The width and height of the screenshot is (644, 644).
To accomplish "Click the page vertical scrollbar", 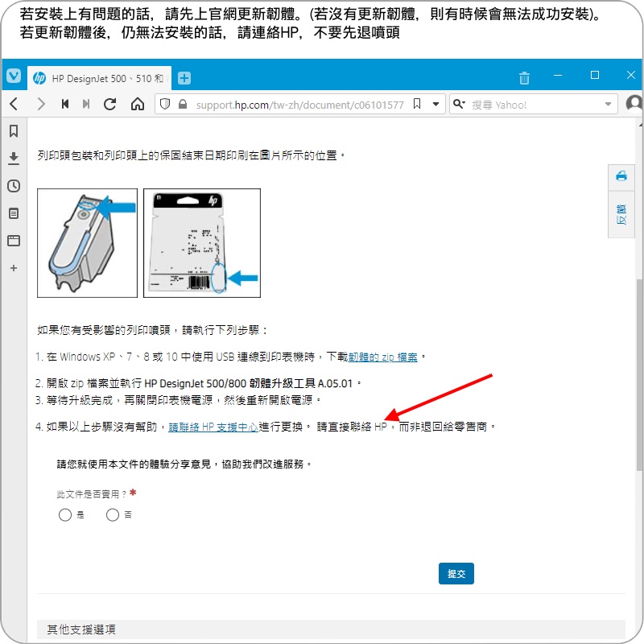I will click(639, 374).
